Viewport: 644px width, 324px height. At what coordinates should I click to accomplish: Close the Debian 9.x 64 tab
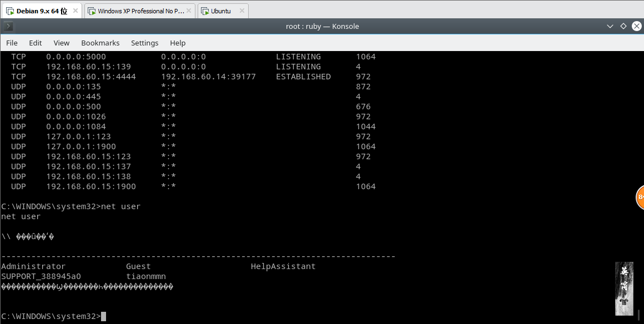pyautogui.click(x=76, y=11)
